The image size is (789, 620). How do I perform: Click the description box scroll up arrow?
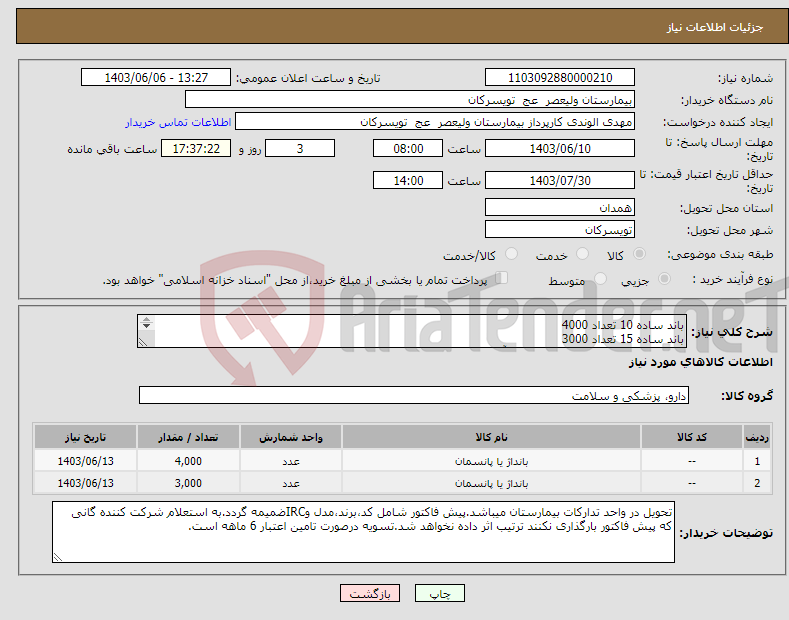[146, 319]
